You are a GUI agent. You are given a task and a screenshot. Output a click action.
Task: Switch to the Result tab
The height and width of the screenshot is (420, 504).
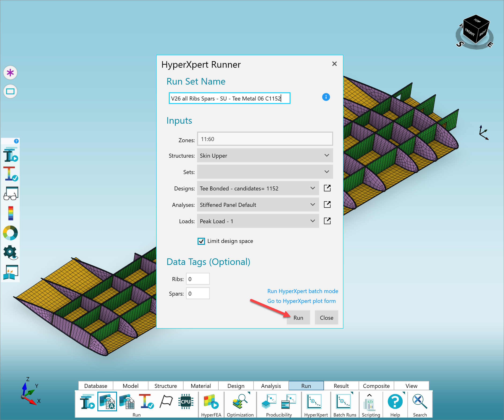pyautogui.click(x=341, y=386)
